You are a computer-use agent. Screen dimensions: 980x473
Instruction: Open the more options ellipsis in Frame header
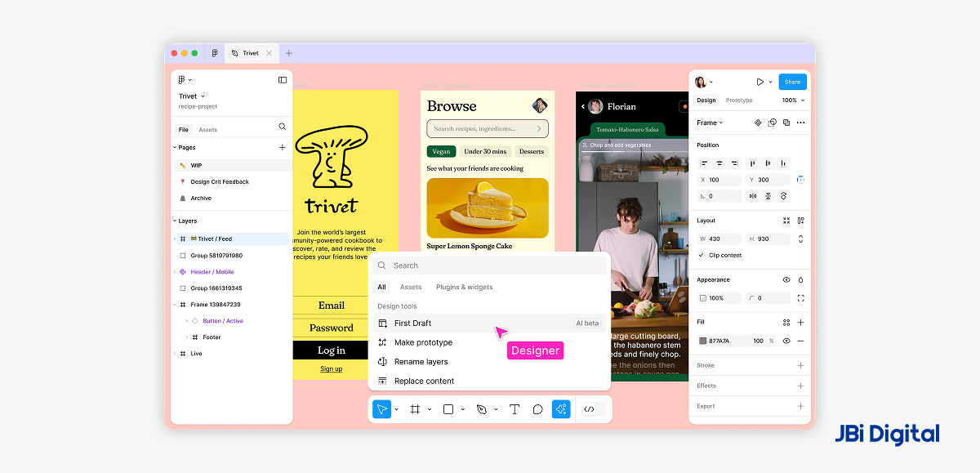point(800,123)
